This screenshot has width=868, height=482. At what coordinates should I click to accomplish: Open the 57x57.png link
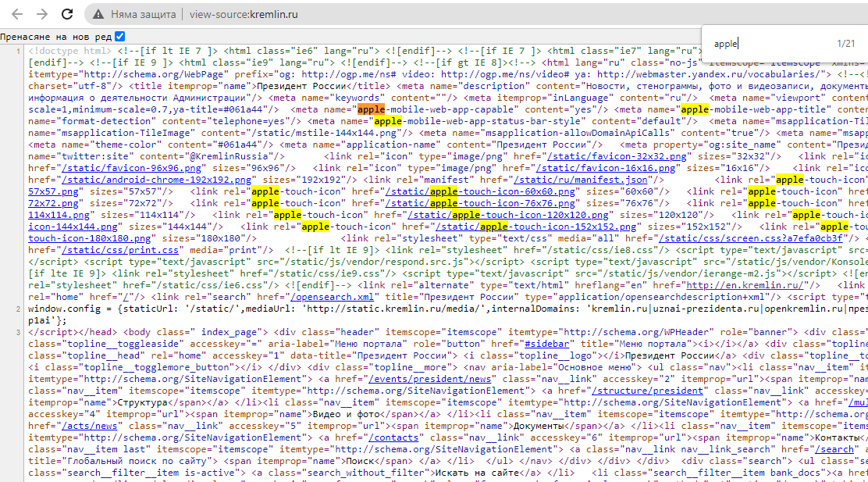[x=53, y=191]
